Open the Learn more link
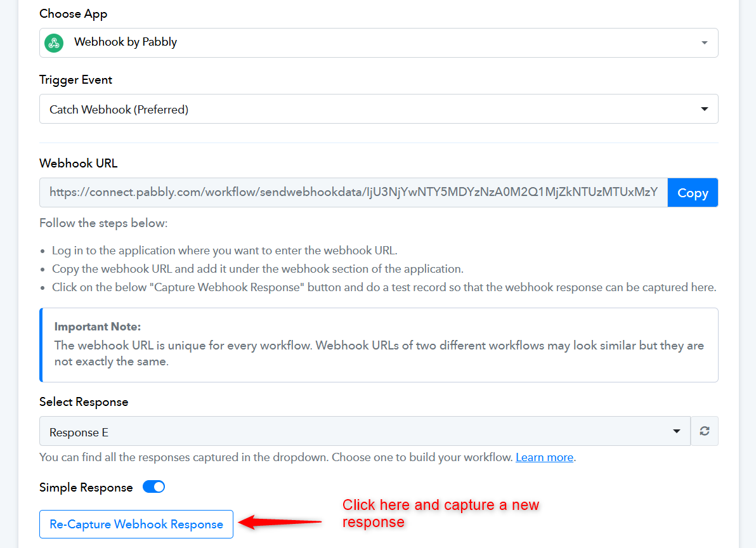Screen dimensions: 756x548 click(544, 457)
